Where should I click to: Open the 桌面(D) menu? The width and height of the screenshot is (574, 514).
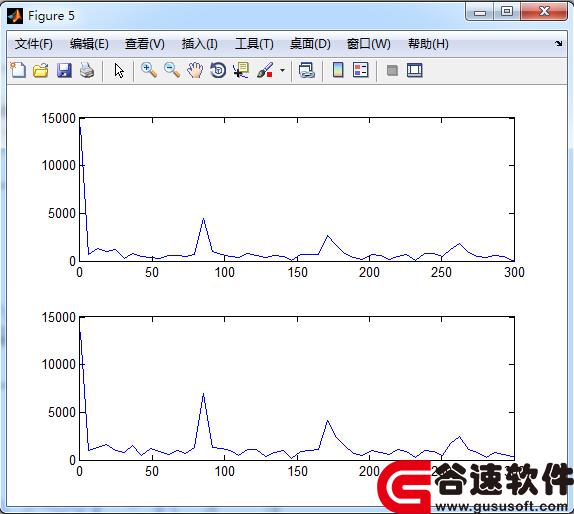click(x=310, y=44)
